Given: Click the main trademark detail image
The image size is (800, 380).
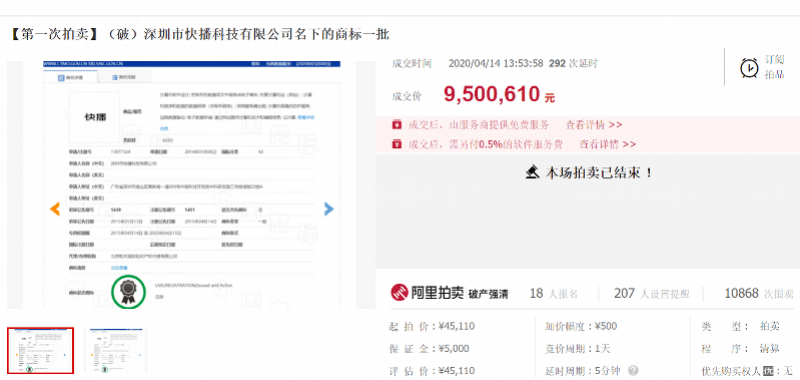Looking at the screenshot, I should (x=192, y=185).
